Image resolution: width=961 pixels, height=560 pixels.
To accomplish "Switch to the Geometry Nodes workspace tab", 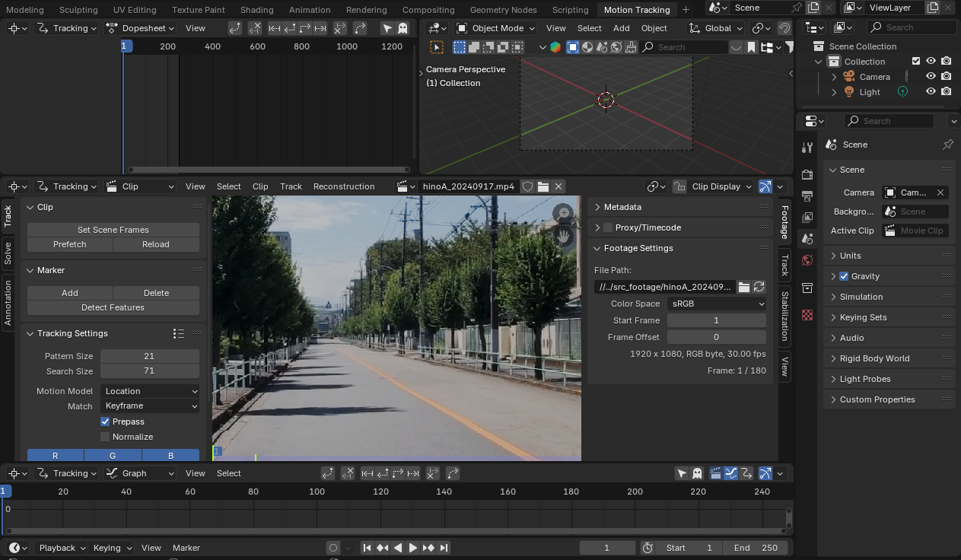I will [x=503, y=10].
